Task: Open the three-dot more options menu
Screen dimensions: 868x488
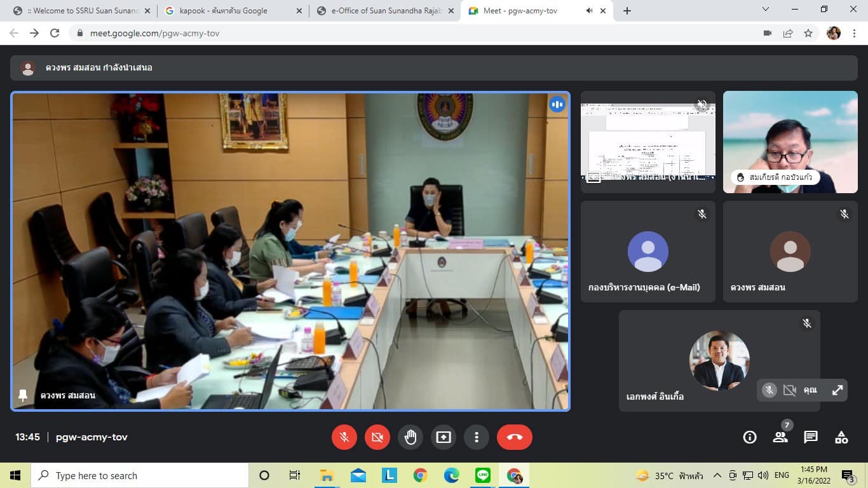Action: [x=477, y=437]
